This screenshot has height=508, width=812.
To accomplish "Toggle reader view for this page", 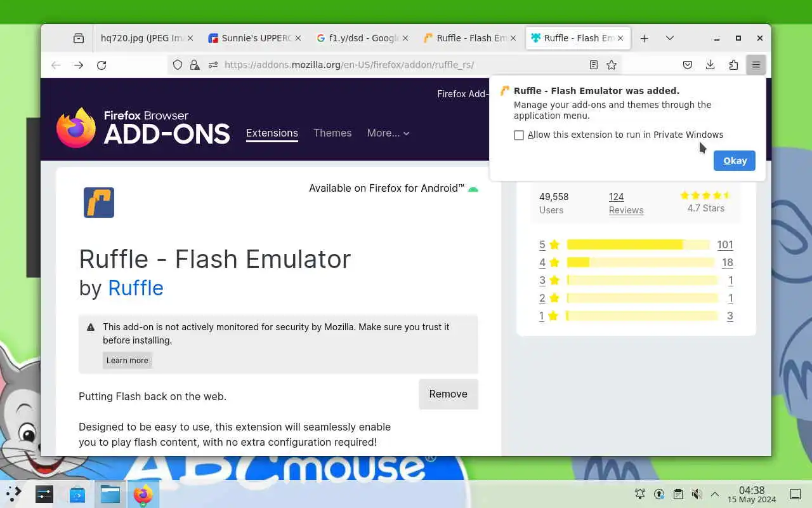I will click(594, 65).
